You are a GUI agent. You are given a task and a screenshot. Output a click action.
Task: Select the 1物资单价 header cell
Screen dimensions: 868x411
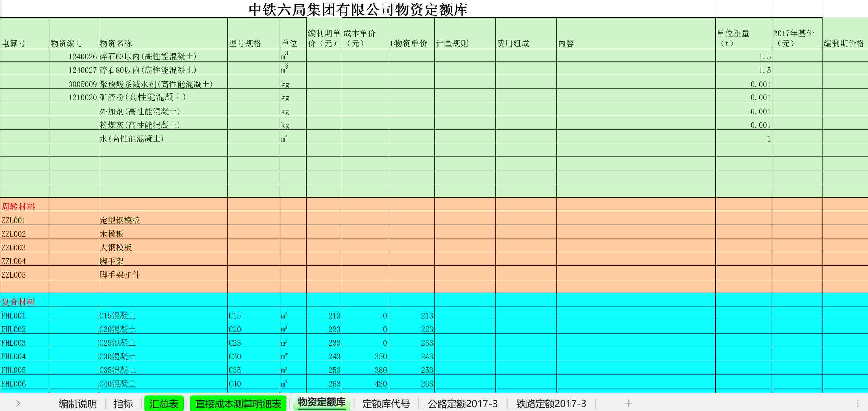pyautogui.click(x=411, y=33)
